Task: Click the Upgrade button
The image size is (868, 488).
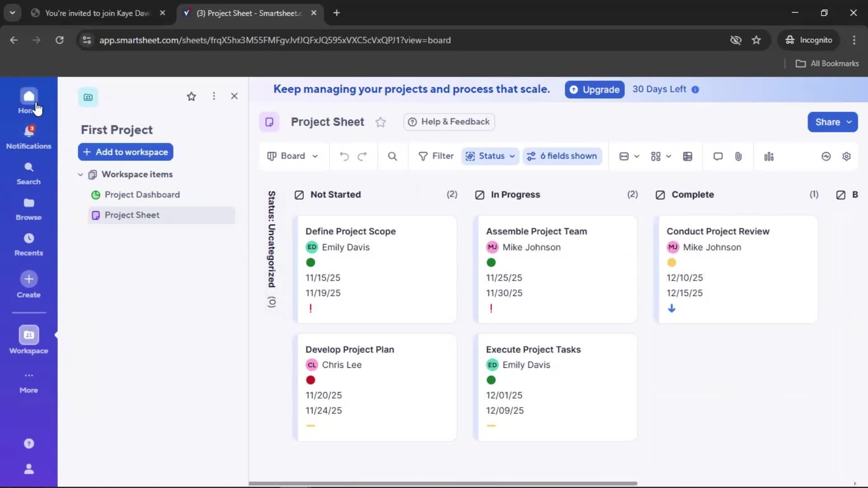Action: click(594, 89)
